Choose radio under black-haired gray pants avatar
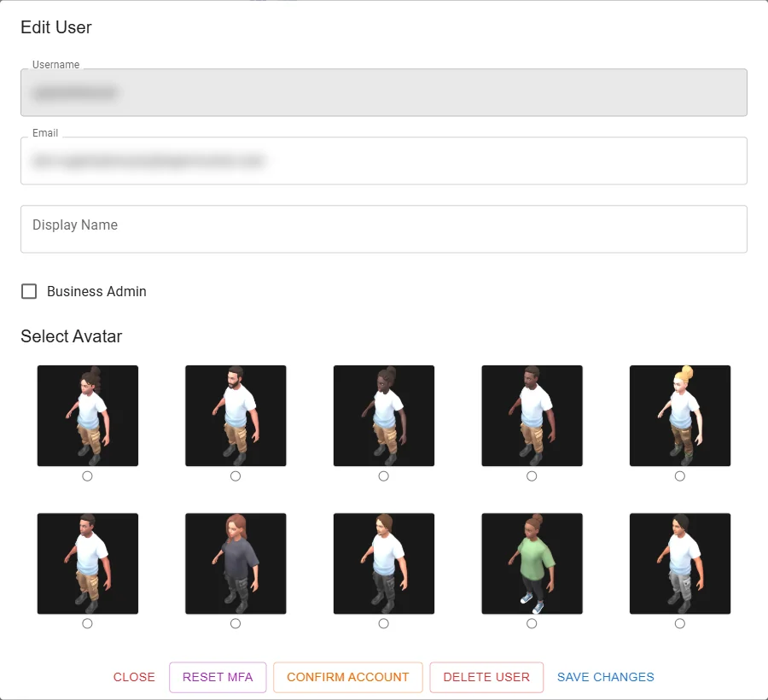Viewport: 768px width, 700px height. click(680, 623)
